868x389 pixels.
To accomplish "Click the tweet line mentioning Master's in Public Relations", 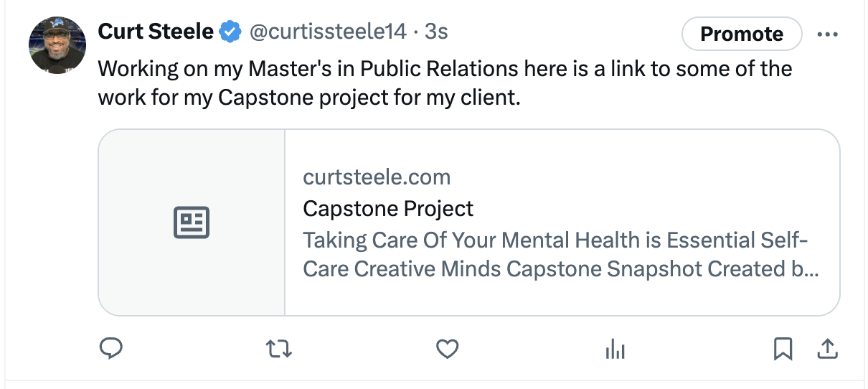I will pyautogui.click(x=445, y=69).
